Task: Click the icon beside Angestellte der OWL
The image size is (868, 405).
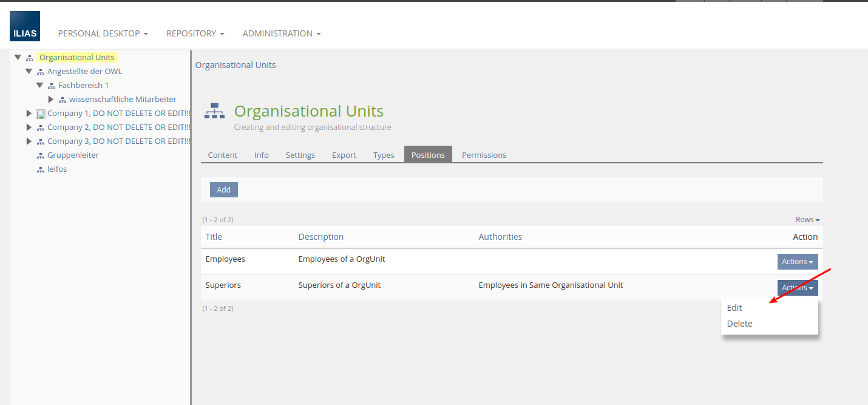Action: pyautogui.click(x=41, y=72)
